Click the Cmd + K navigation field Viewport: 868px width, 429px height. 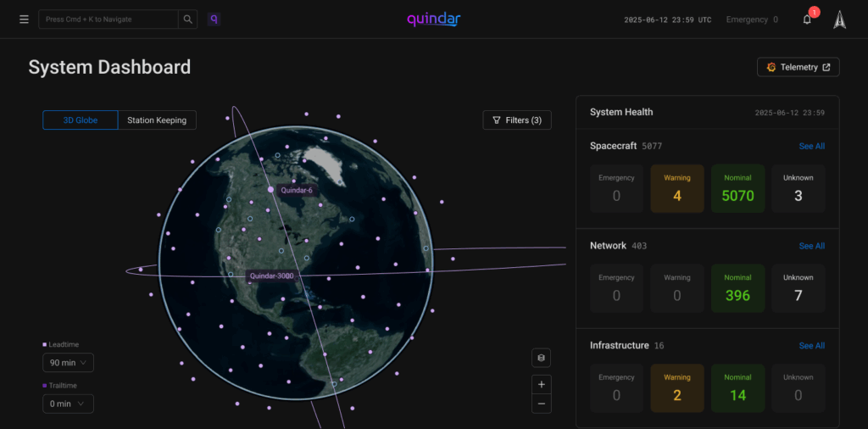pyautogui.click(x=108, y=19)
